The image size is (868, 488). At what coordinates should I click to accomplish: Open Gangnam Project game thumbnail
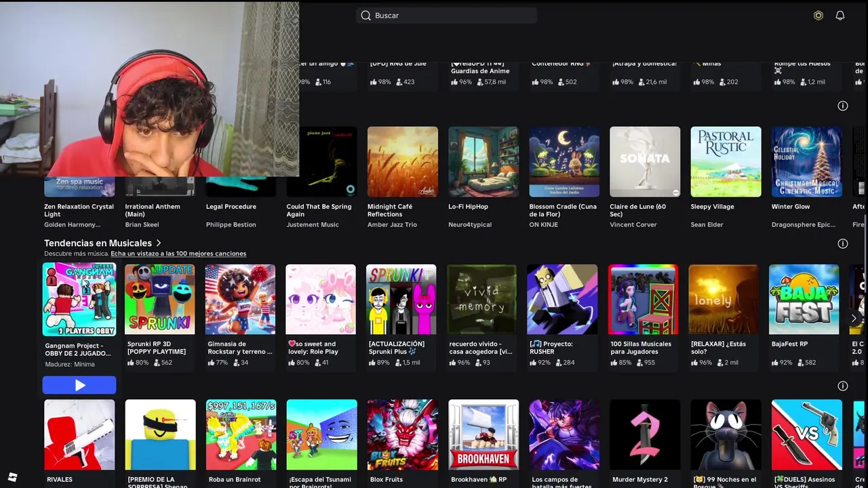79,300
